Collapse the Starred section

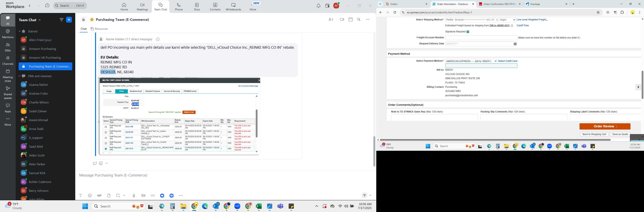pyautogui.click(x=19, y=31)
